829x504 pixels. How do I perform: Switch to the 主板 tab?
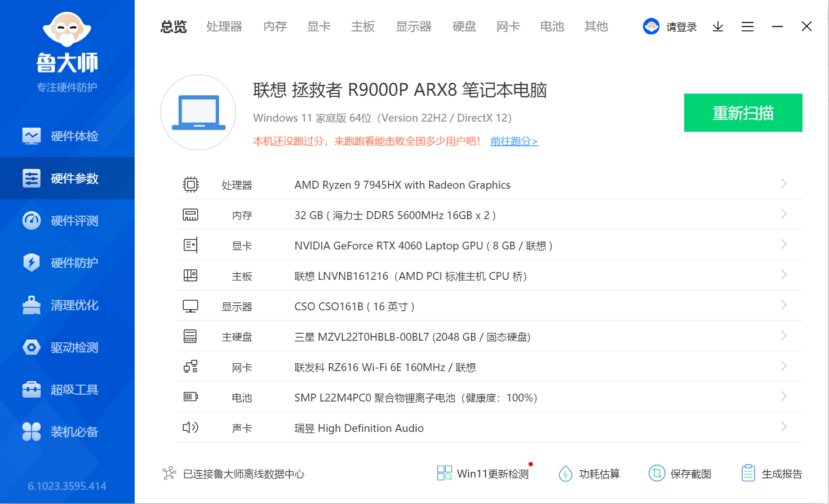point(363,26)
